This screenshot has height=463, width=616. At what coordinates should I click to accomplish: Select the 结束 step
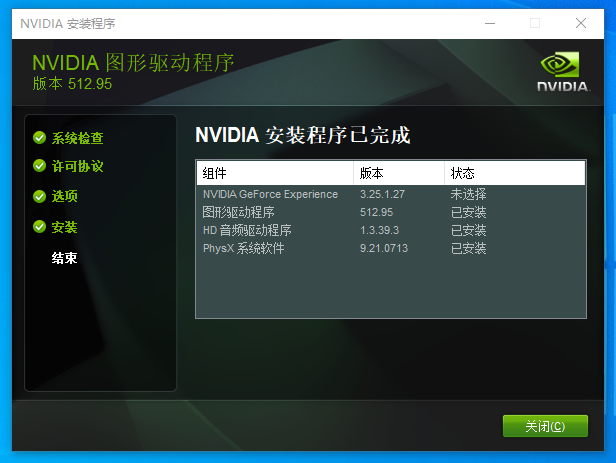pyautogui.click(x=64, y=258)
